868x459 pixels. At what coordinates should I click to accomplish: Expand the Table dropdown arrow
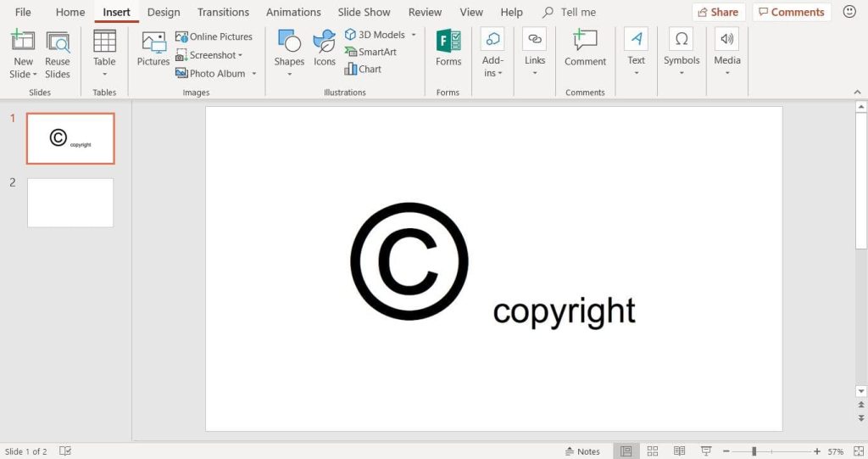(104, 75)
